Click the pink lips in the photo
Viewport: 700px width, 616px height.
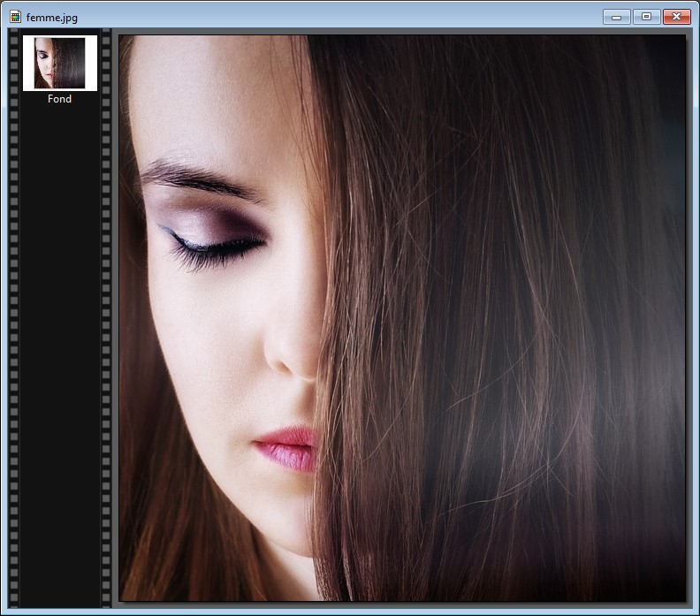click(287, 446)
